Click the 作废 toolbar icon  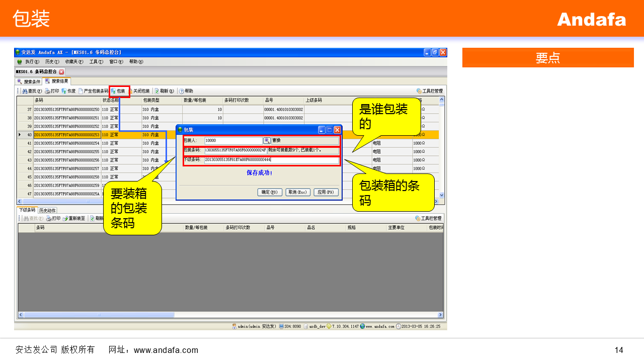[64, 91]
